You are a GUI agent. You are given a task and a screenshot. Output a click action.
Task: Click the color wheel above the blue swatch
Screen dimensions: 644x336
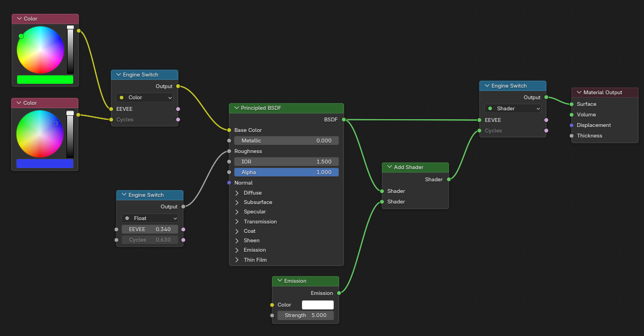(x=40, y=134)
